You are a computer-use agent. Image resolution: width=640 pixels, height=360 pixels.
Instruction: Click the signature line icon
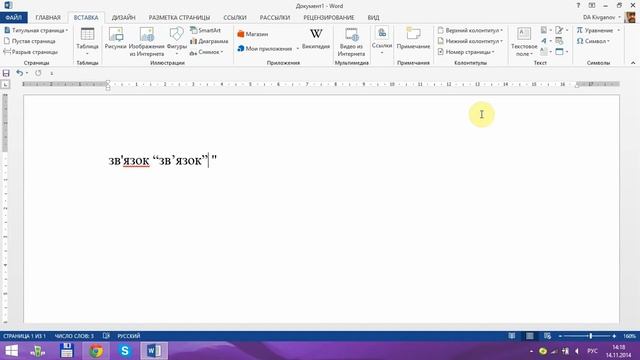pos(561,30)
